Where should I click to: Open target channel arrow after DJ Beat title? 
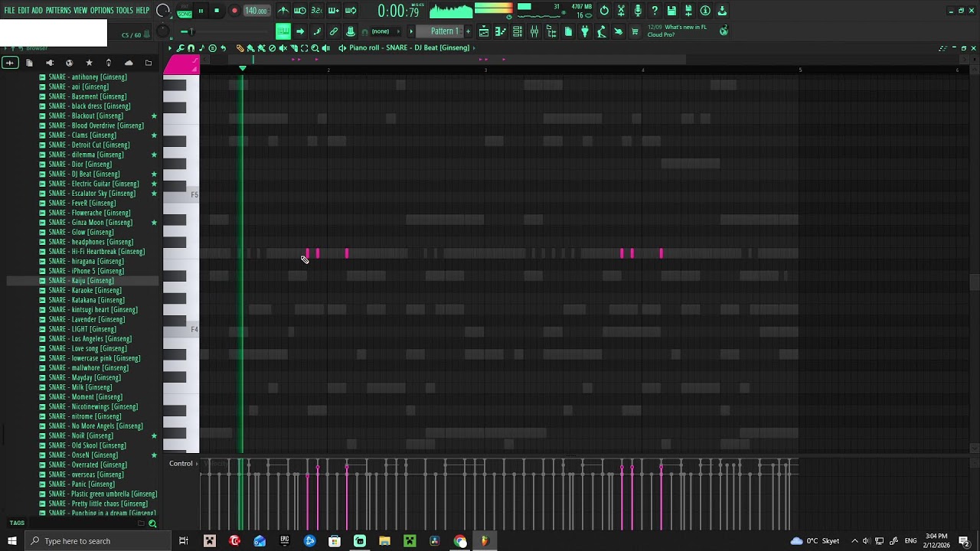474,48
